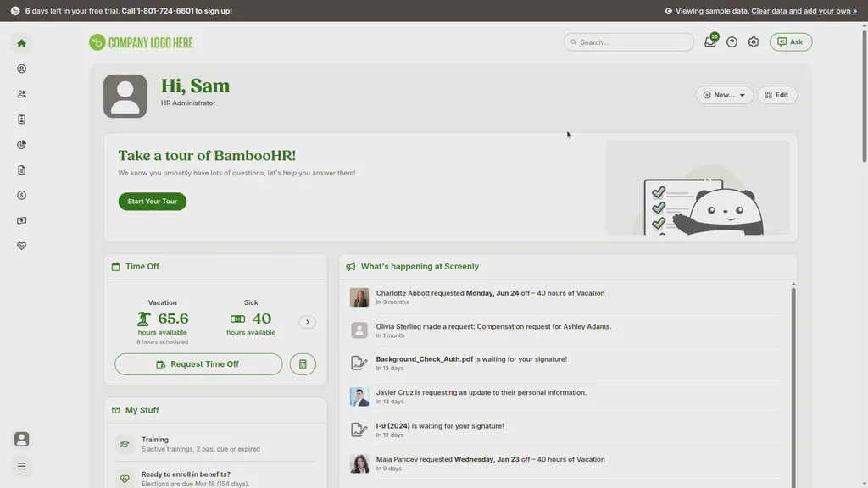The width and height of the screenshot is (868, 488).
Task: Open the notifications inbox showing 20 alerts
Action: [x=710, y=41]
